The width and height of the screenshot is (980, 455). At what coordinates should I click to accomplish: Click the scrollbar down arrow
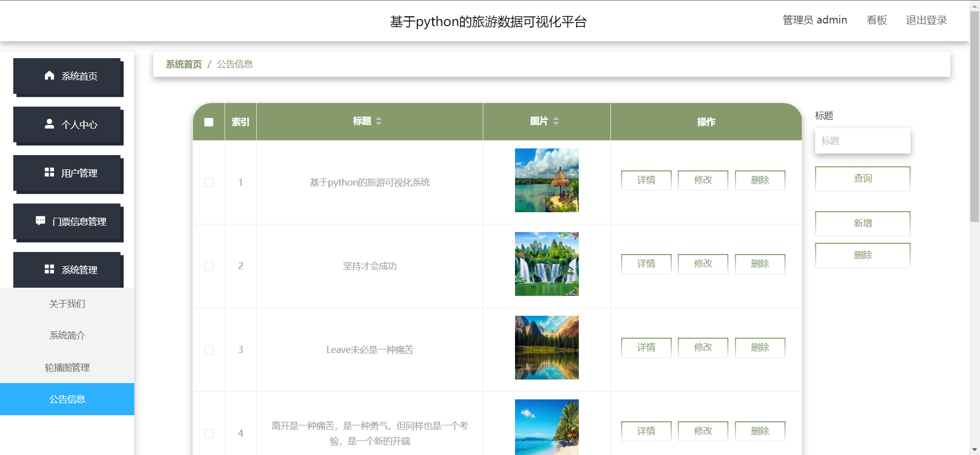pos(974,450)
